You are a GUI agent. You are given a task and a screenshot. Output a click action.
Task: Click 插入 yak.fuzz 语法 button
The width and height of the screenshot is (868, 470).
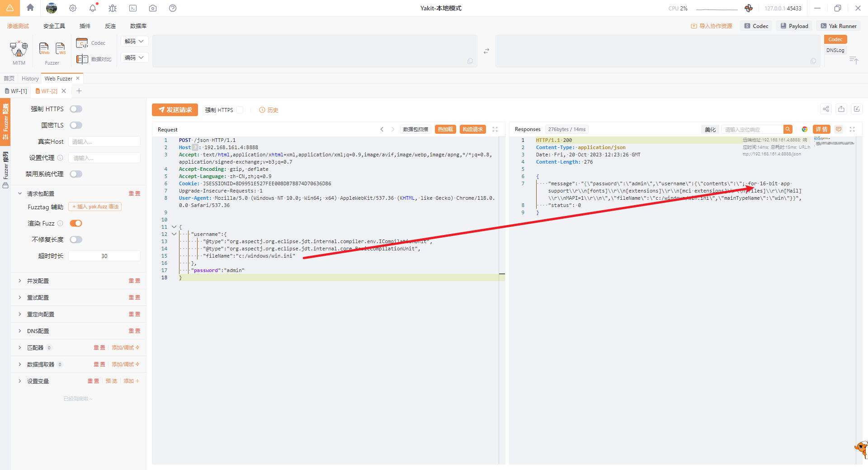(95, 207)
